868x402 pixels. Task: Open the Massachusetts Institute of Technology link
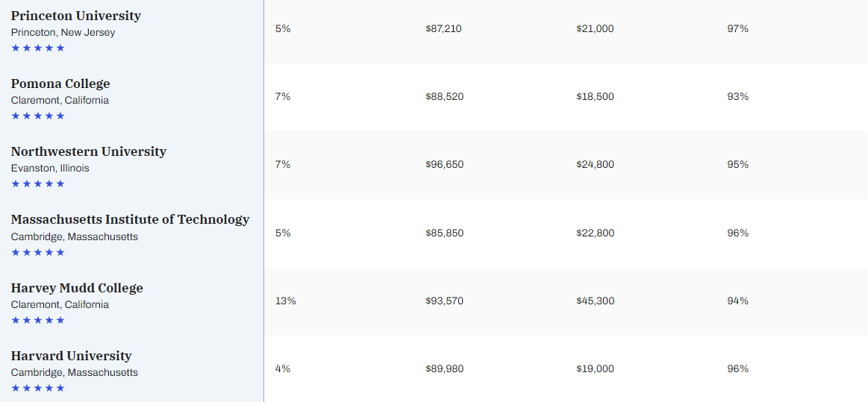[x=130, y=219]
